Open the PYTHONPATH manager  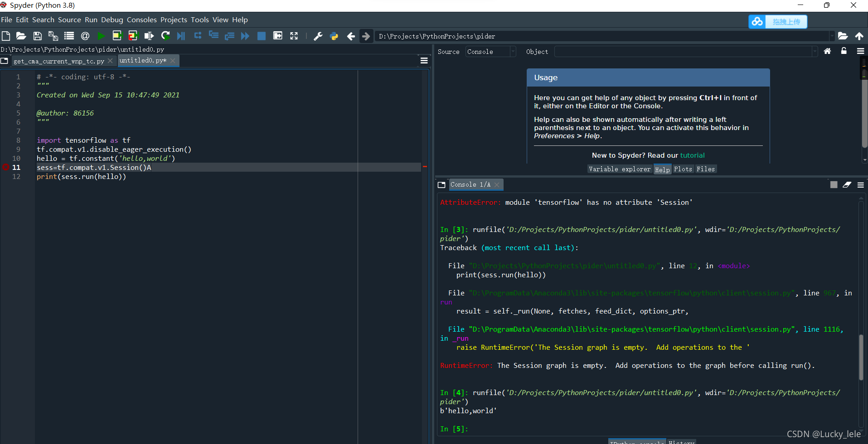[x=334, y=36]
